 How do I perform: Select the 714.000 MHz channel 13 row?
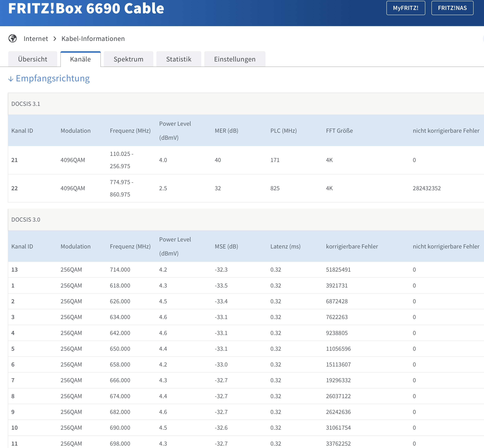(120, 270)
